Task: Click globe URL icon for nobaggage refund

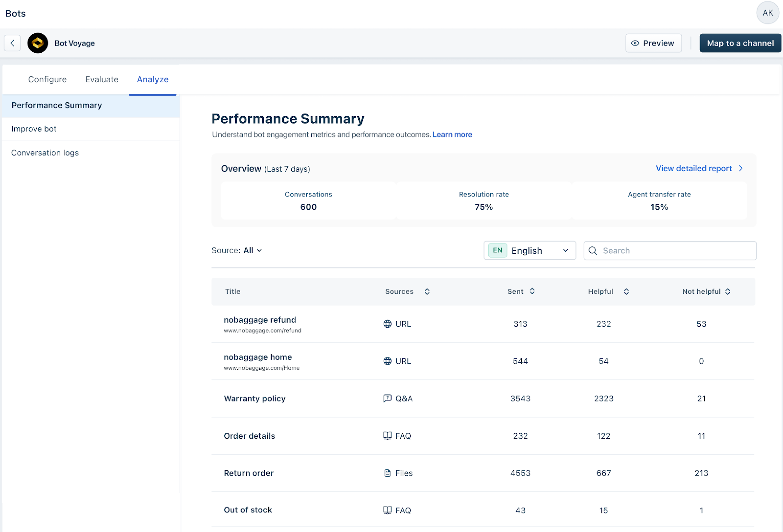Action: [x=387, y=324]
